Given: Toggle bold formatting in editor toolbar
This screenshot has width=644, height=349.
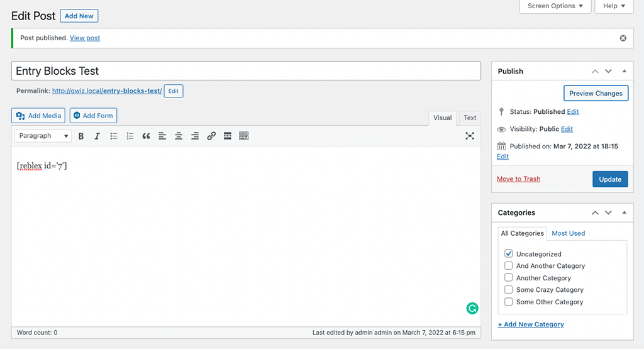Looking at the screenshot, I should (81, 136).
